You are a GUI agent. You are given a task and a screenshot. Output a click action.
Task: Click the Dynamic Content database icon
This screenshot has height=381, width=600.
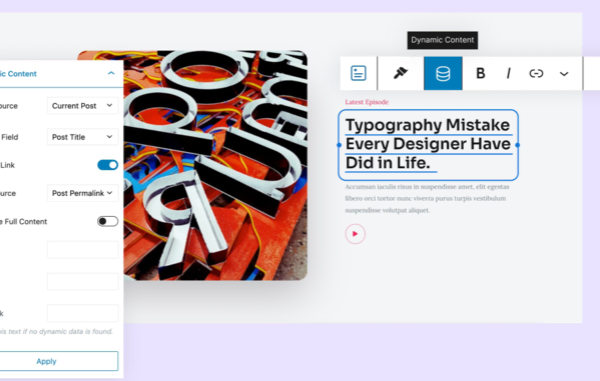tap(443, 73)
